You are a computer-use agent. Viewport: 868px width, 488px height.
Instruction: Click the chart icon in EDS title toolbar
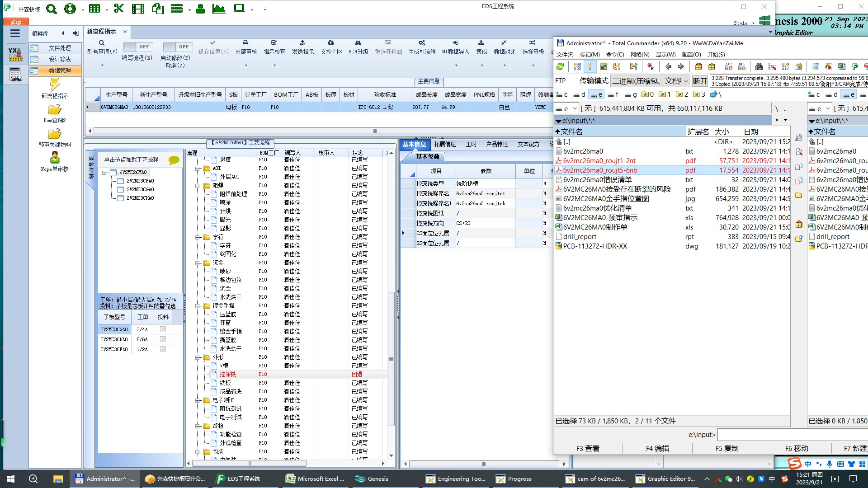pyautogui.click(x=219, y=9)
